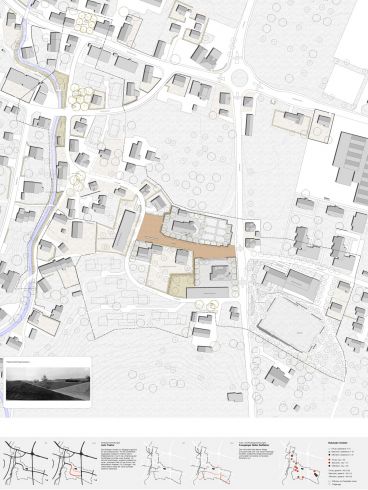Click the circular roundabout on the main road
This screenshot has height=490, width=368.
pyautogui.click(x=240, y=78)
